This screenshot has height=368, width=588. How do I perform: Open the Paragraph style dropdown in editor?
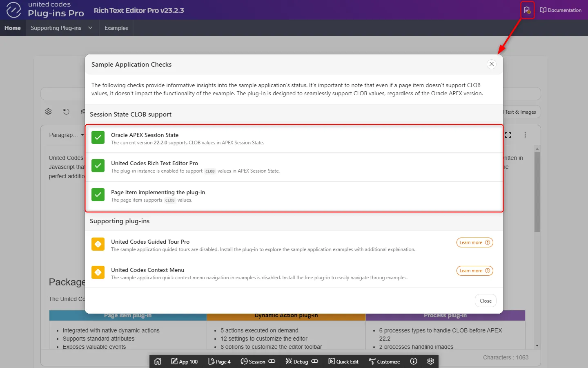pos(66,135)
